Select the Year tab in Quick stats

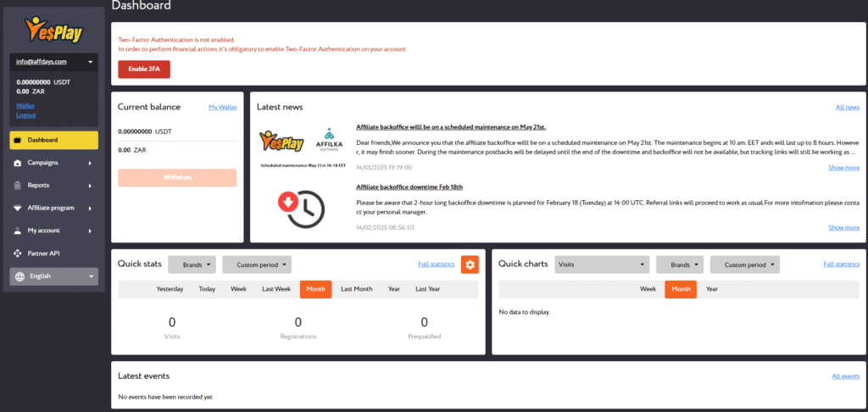click(394, 289)
